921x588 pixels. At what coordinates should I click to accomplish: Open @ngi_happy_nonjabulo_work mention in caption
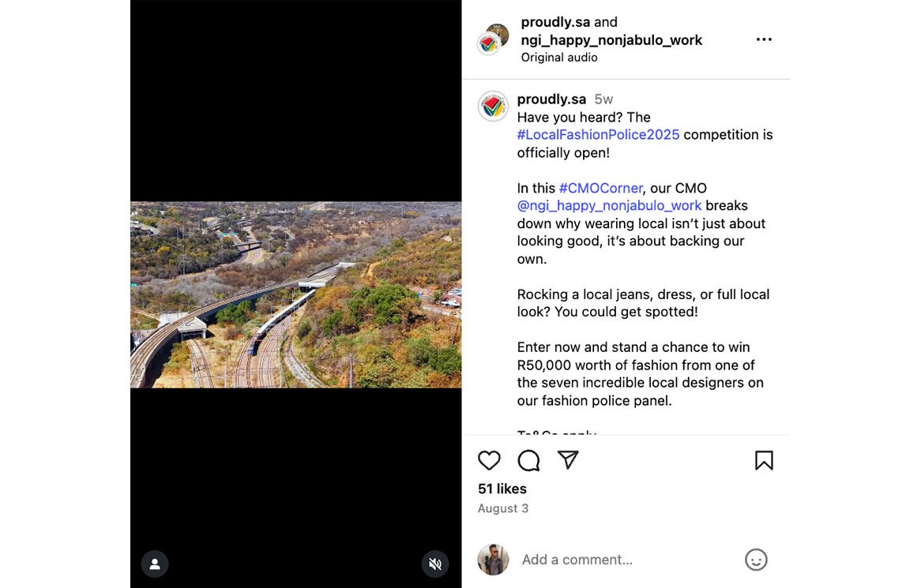pyautogui.click(x=609, y=205)
